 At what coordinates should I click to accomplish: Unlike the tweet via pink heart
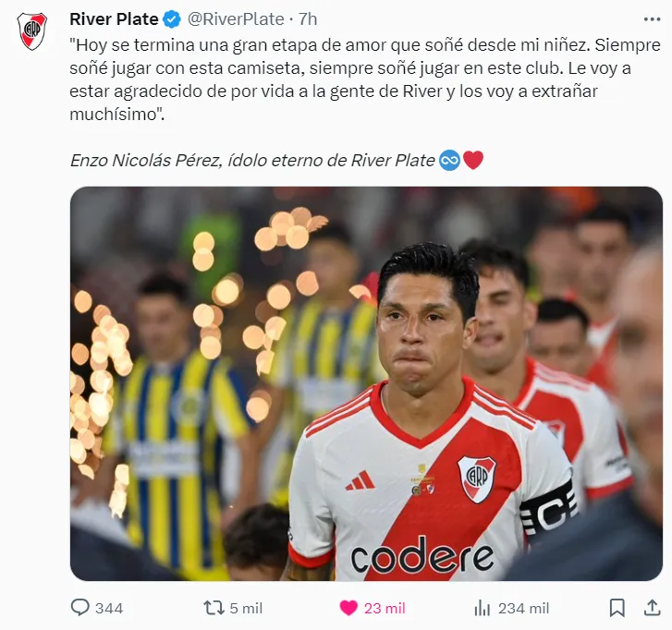pos(348,608)
